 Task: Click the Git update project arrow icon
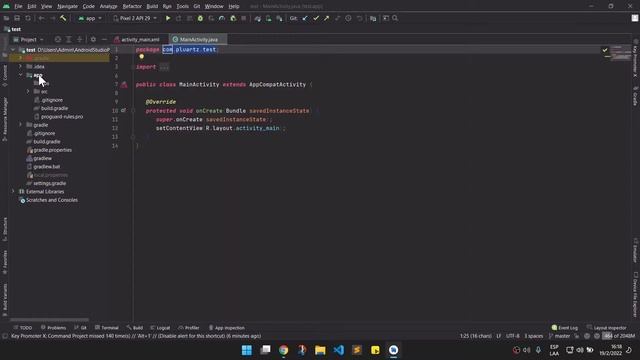click(x=305, y=18)
